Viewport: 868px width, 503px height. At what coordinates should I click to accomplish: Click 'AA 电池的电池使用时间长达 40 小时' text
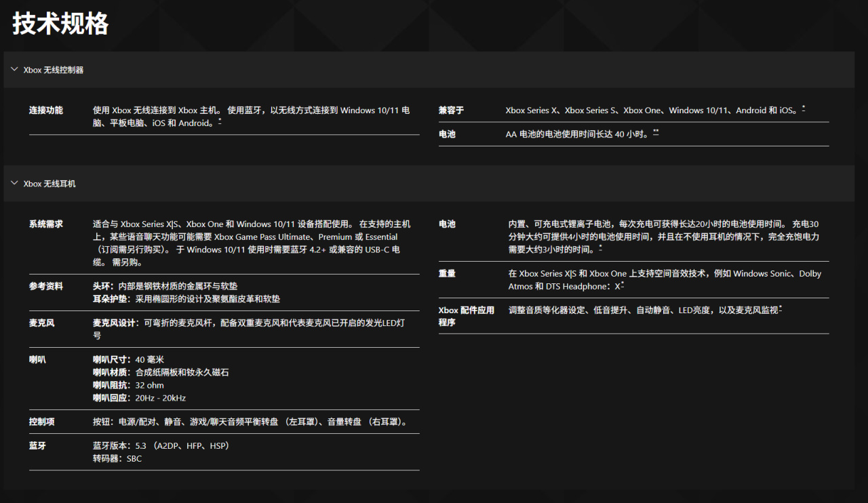coord(576,134)
